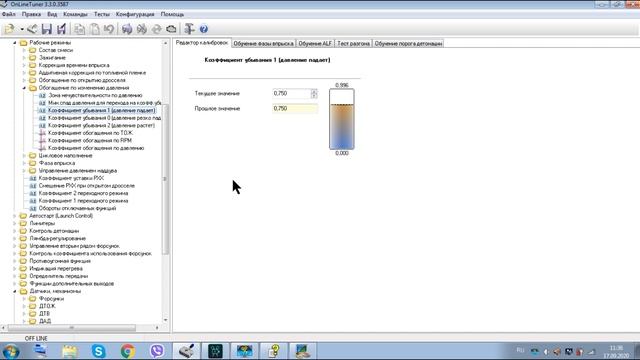The image size is (640, 360).
Task: Select Коэффициент обогащения по давлению
Action: pos(96,148)
